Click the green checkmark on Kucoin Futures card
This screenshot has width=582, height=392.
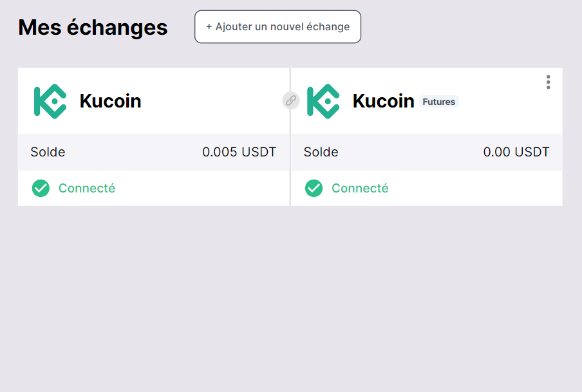point(314,188)
